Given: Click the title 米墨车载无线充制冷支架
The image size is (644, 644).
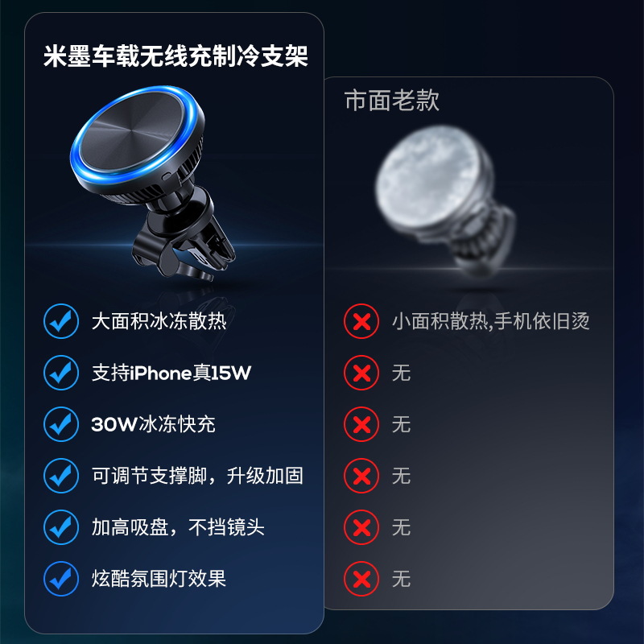Looking at the screenshot, I should click(175, 56).
